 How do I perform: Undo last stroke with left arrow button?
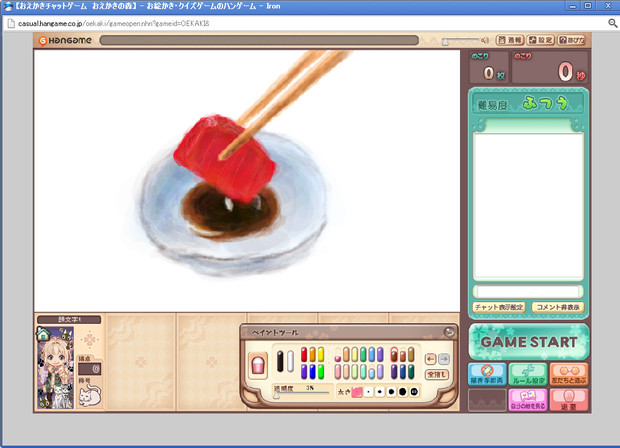pos(430,359)
